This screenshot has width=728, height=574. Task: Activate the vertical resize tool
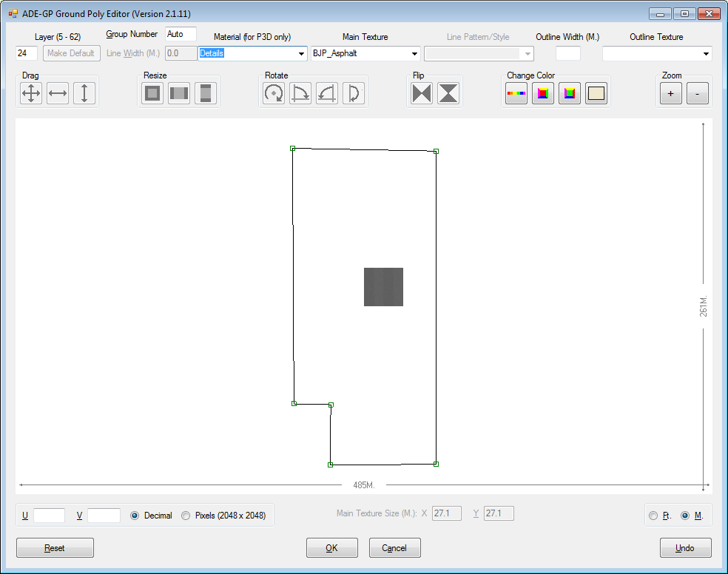click(205, 93)
